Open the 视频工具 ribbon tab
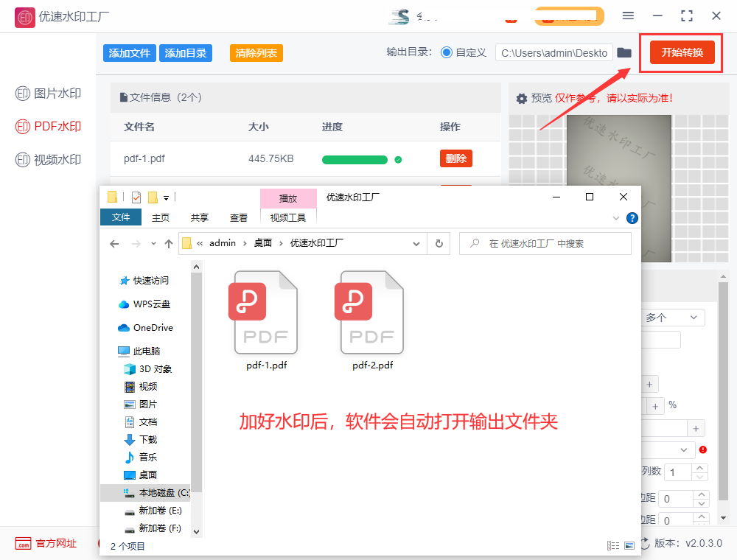Viewport: 737px width, 560px height. click(x=288, y=217)
